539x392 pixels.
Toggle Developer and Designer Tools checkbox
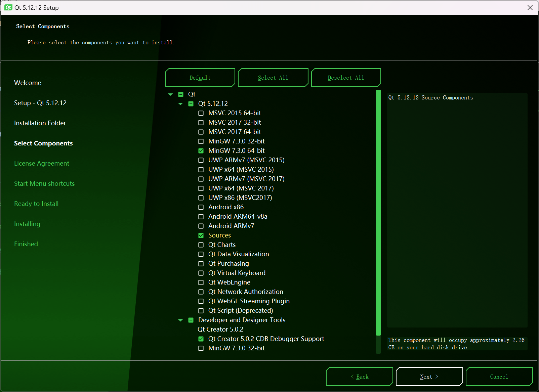(191, 320)
